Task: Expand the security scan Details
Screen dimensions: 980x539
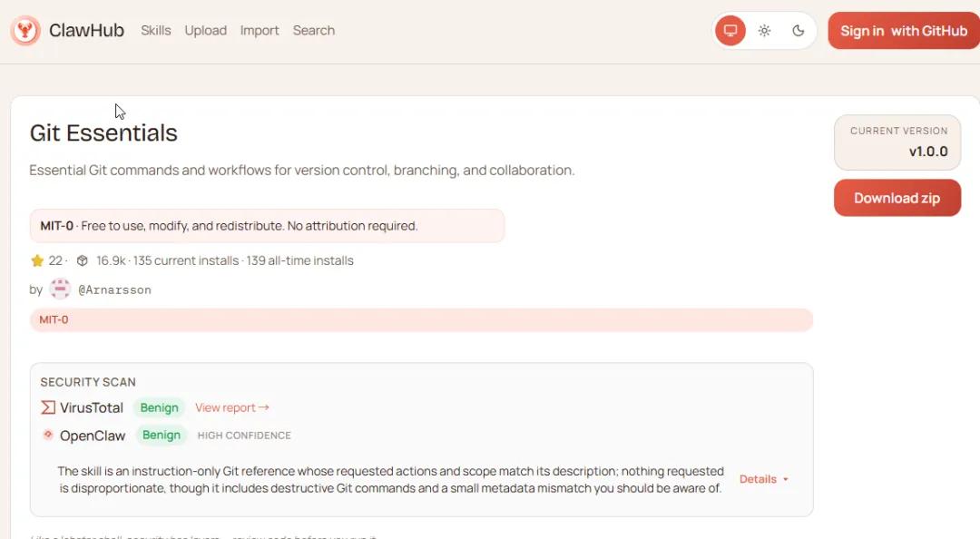Action: (x=763, y=479)
